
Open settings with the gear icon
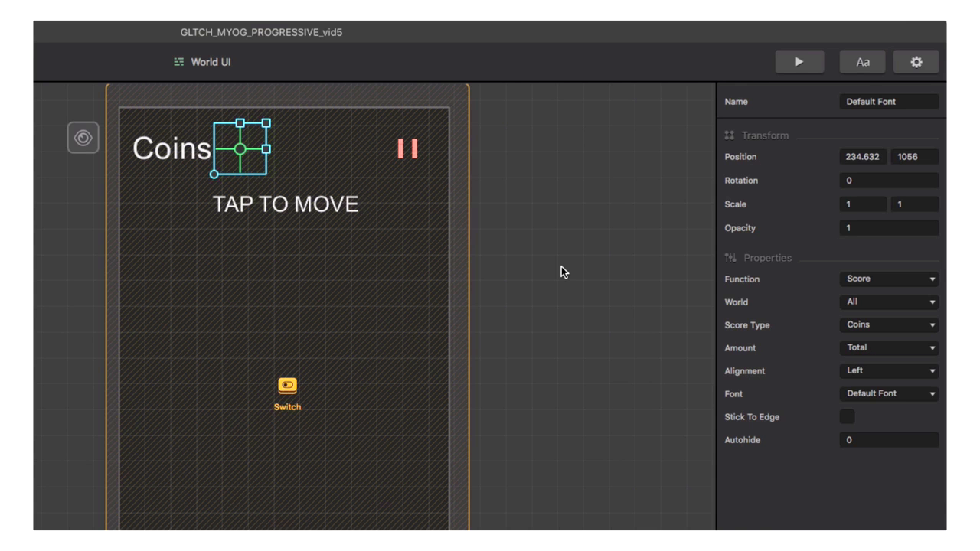(916, 62)
